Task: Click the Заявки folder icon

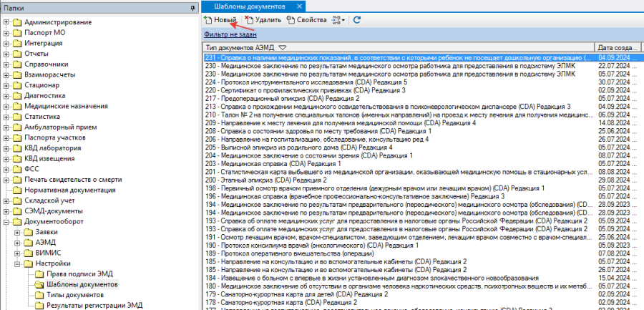Action: [x=28, y=232]
